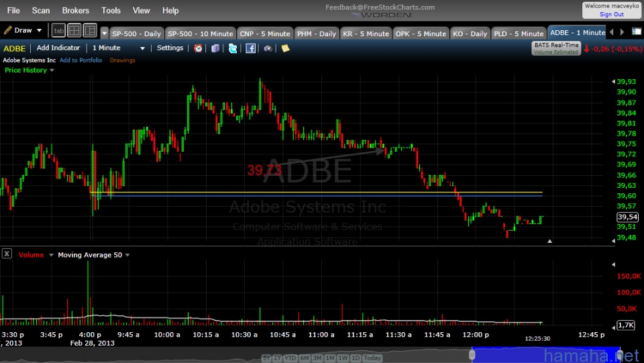Set time range to YTD
Screen dimensions: 644x363
tap(290, 358)
